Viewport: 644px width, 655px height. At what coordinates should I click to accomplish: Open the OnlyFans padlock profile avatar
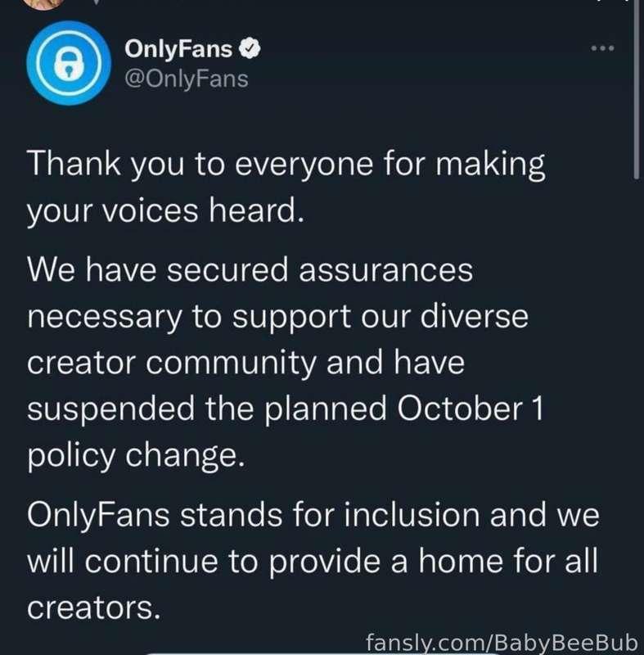[69, 63]
